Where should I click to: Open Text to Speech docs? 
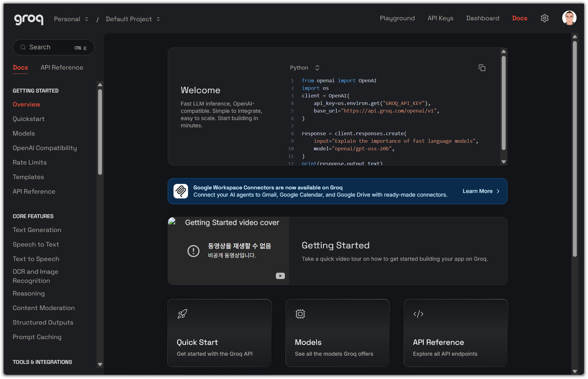pyautogui.click(x=36, y=259)
